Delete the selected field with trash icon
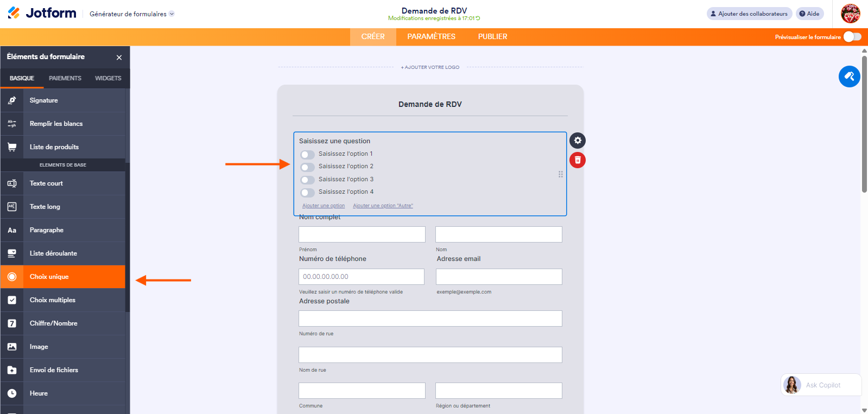The image size is (868, 414). point(578,160)
